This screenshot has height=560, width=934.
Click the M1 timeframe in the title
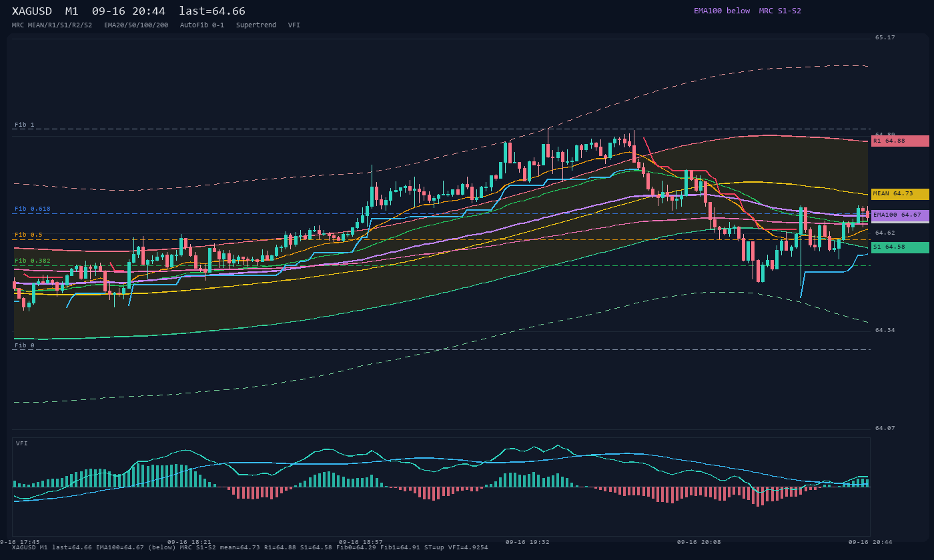coord(72,11)
